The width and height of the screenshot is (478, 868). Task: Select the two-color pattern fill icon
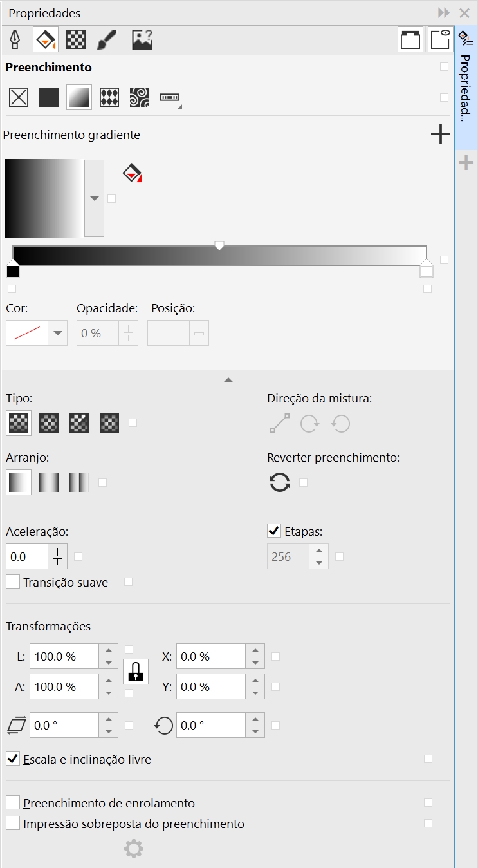109,97
